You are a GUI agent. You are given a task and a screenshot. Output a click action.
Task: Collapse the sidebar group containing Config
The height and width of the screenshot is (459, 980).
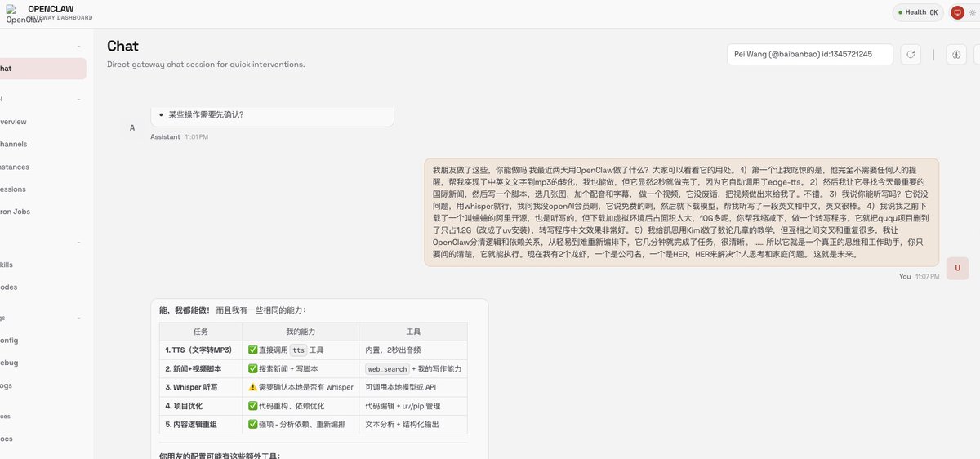pos(78,318)
